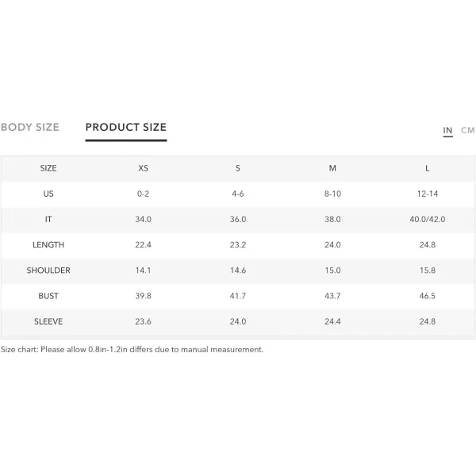This screenshot has width=476, height=476.
Task: Toggle units to IN
Action: pyautogui.click(x=447, y=131)
